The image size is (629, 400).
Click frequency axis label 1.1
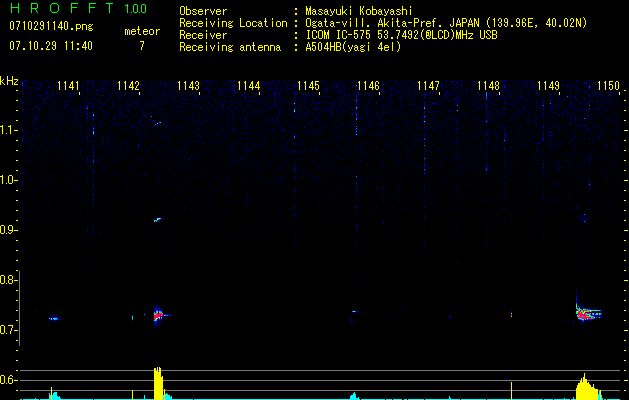[x=9, y=130]
